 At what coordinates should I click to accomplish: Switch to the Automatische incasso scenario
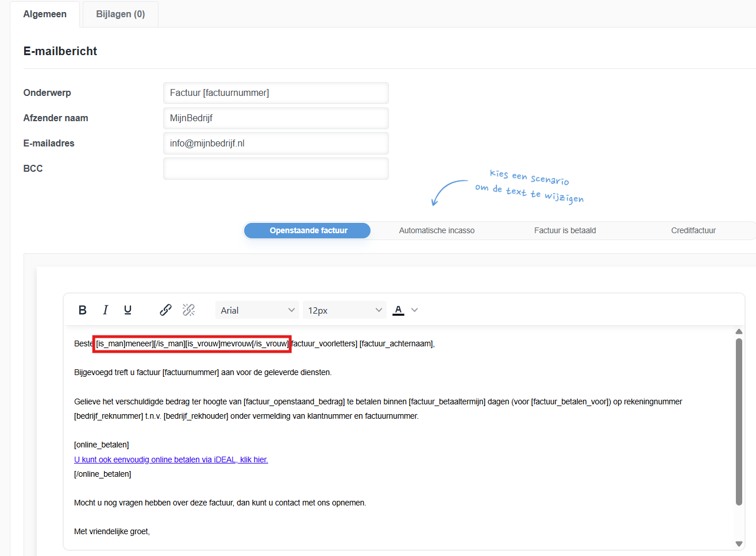tap(437, 230)
